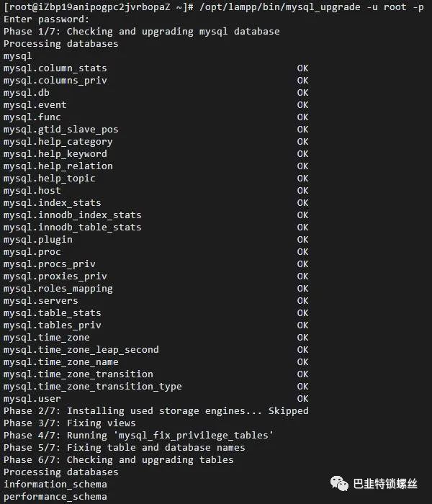The width and height of the screenshot is (432, 504).
Task: Click the OK status beside mysql.db
Action: click(302, 93)
